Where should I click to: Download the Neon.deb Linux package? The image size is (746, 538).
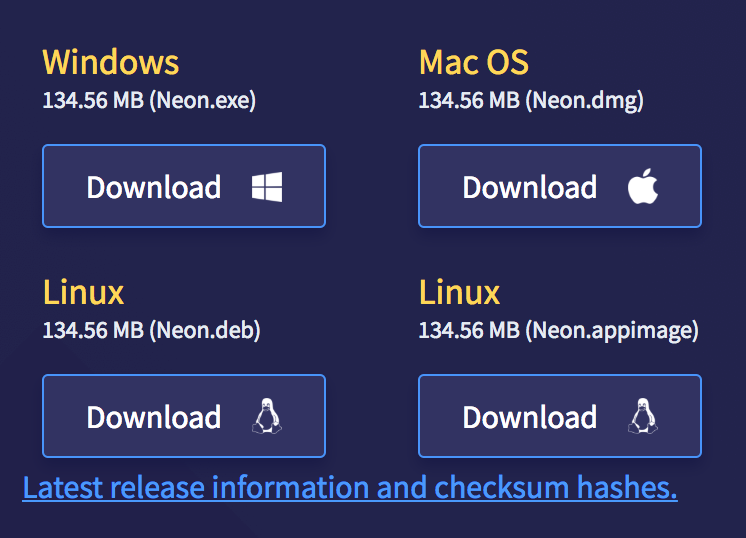(184, 416)
